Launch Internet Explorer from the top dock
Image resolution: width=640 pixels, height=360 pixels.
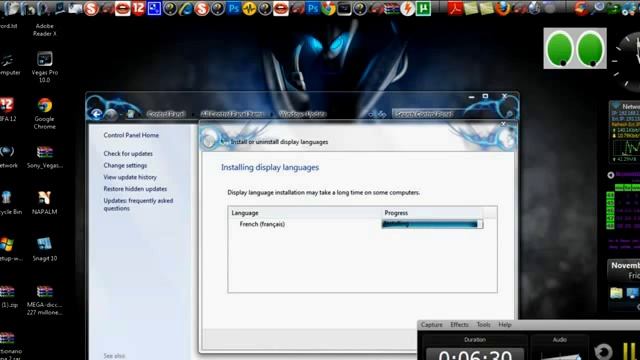(x=186, y=9)
